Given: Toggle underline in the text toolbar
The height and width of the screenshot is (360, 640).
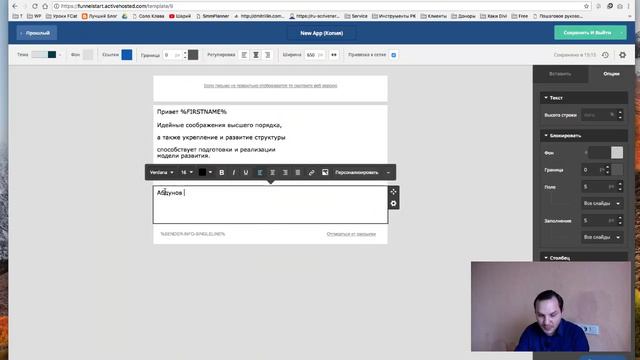Looking at the screenshot, I should click(x=246, y=172).
